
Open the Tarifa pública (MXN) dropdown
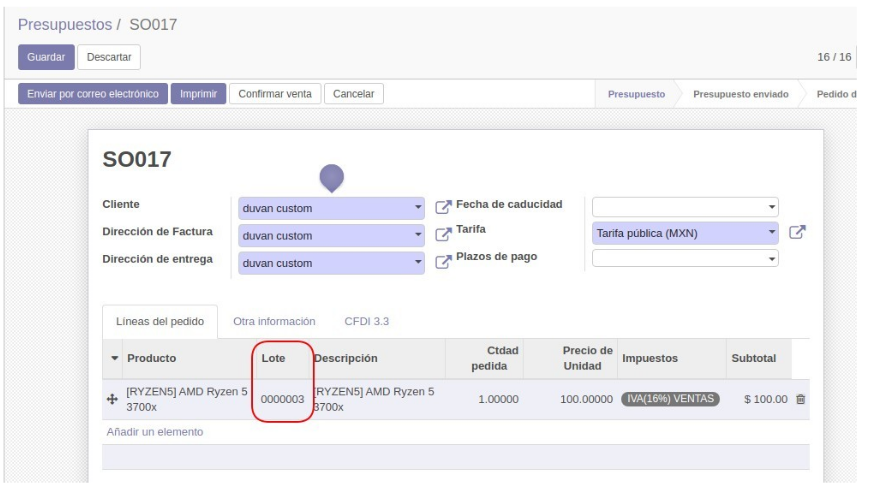click(x=771, y=233)
